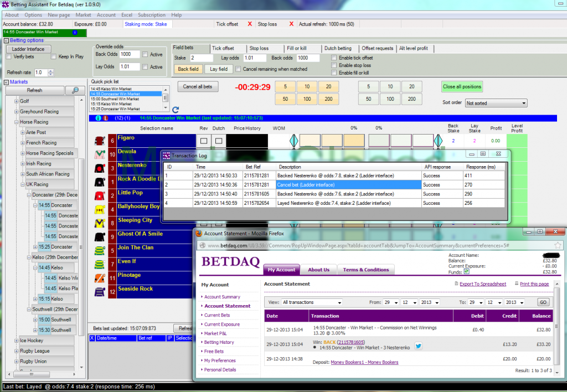Check Enable fill or kill
The height and width of the screenshot is (392, 567).
point(334,73)
